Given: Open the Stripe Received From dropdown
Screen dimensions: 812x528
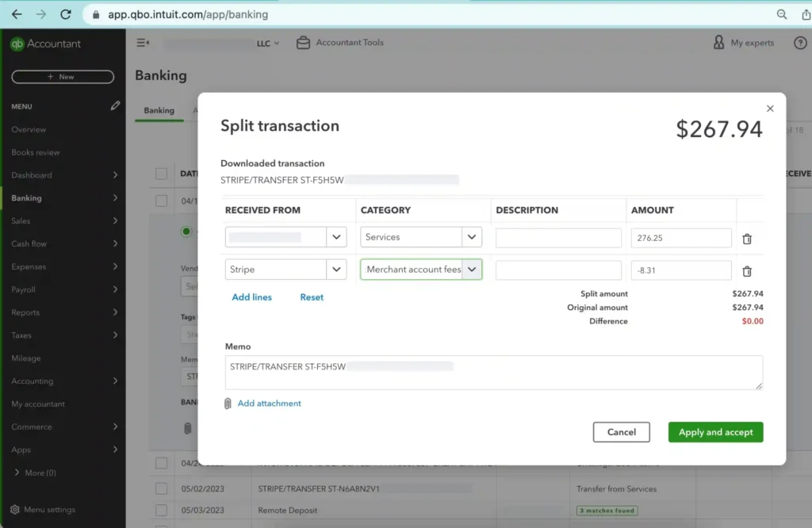Looking at the screenshot, I should [336, 270].
